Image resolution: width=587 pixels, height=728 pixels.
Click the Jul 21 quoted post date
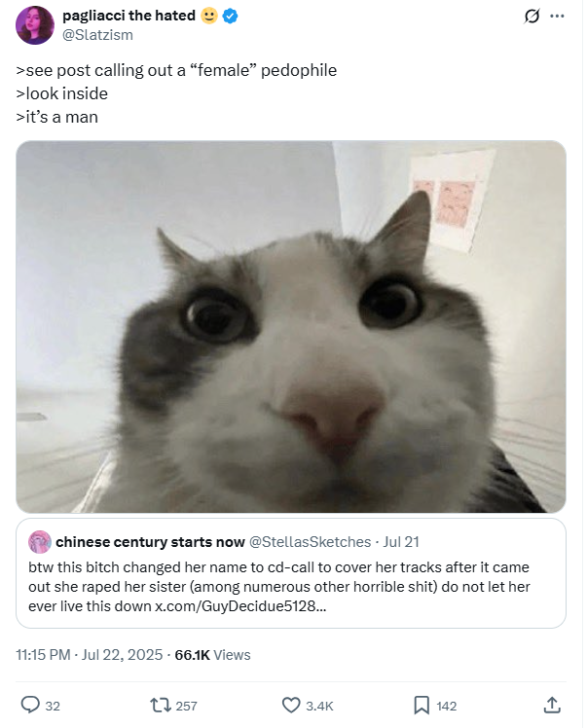(401, 542)
